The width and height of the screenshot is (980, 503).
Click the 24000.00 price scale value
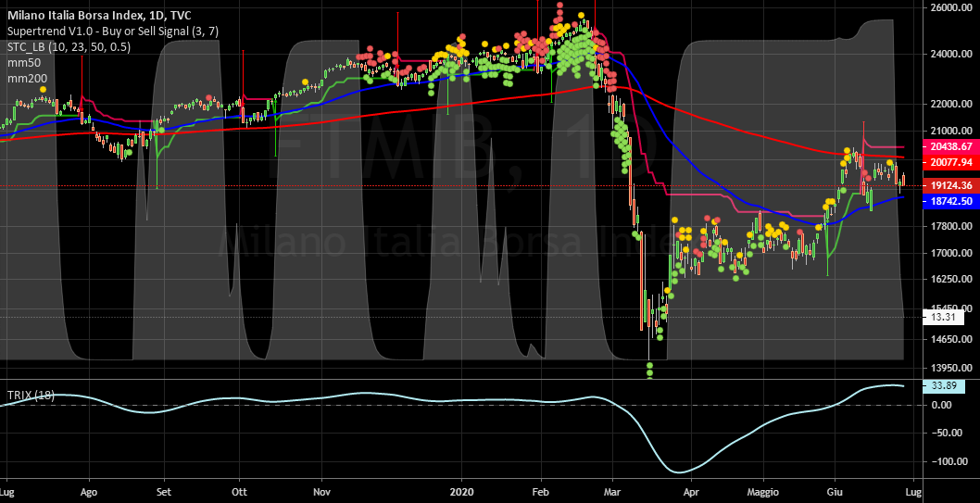[950, 55]
